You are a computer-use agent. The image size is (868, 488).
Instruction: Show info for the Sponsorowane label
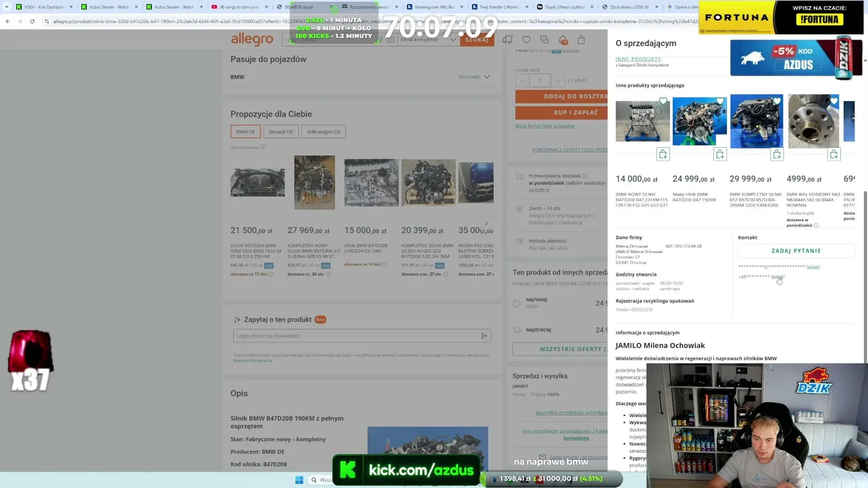point(263,147)
